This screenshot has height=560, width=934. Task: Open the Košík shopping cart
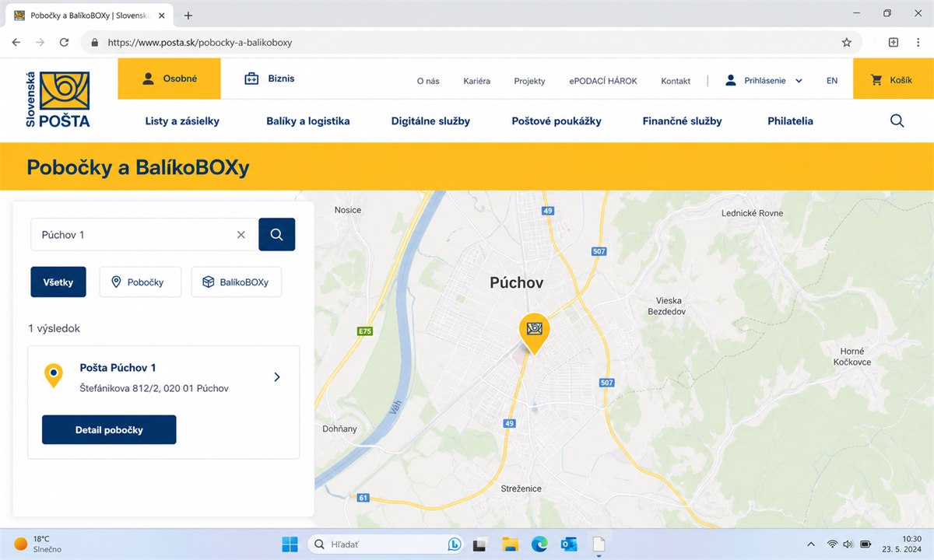[892, 80]
